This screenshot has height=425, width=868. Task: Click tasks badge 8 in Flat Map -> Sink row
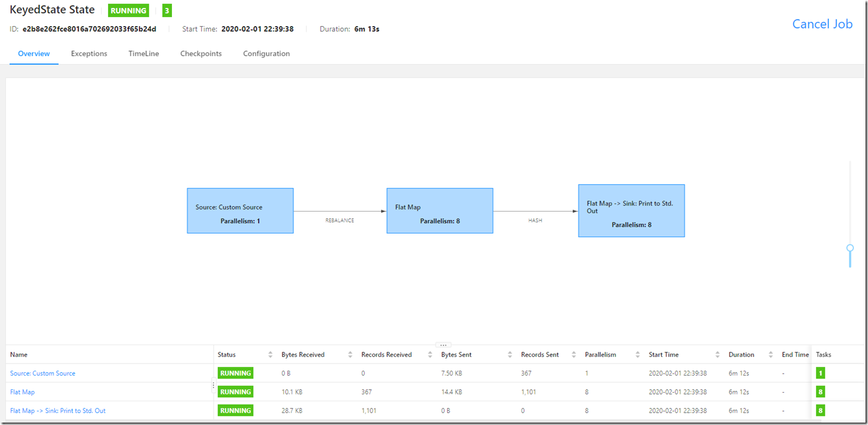point(820,411)
